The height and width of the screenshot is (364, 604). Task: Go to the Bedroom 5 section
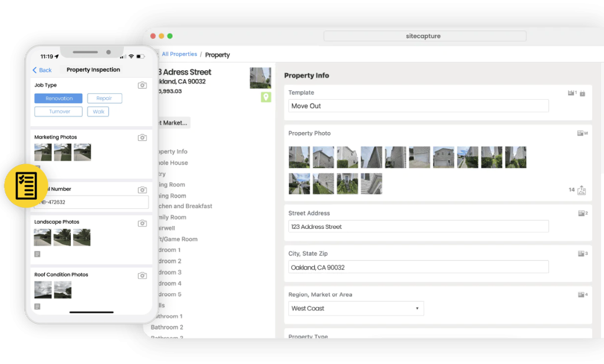tap(170, 294)
